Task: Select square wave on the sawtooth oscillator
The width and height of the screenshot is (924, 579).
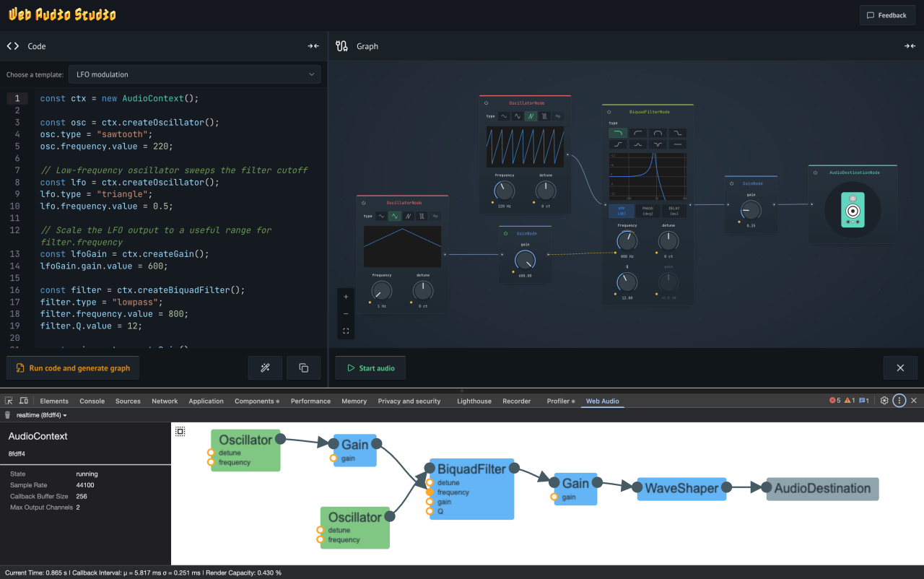Action: pyautogui.click(x=544, y=116)
